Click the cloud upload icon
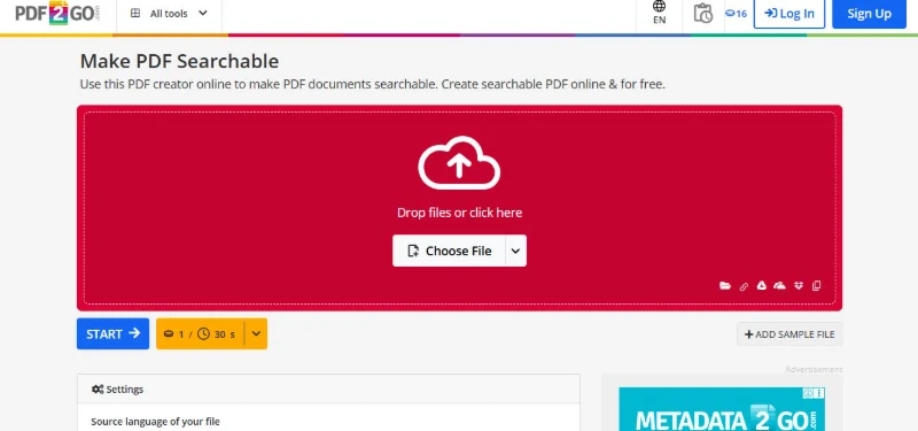Viewport: 918px width, 431px height. point(459,163)
